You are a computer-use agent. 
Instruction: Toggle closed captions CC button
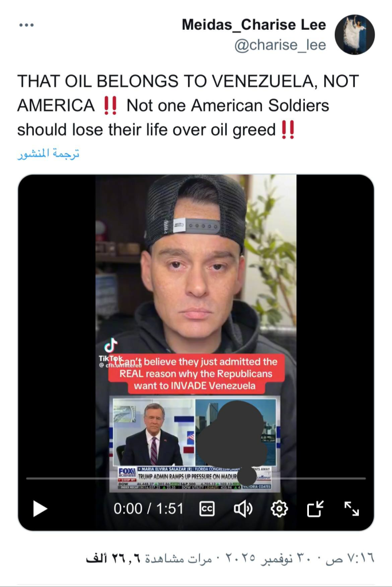click(x=207, y=509)
